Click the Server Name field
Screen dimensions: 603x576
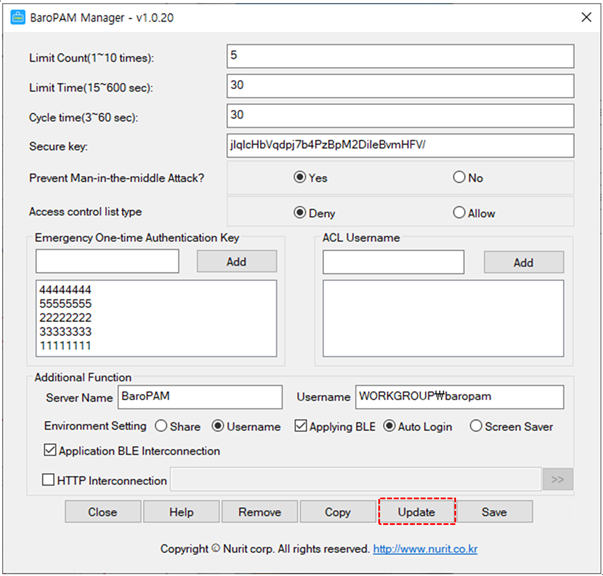point(200,397)
